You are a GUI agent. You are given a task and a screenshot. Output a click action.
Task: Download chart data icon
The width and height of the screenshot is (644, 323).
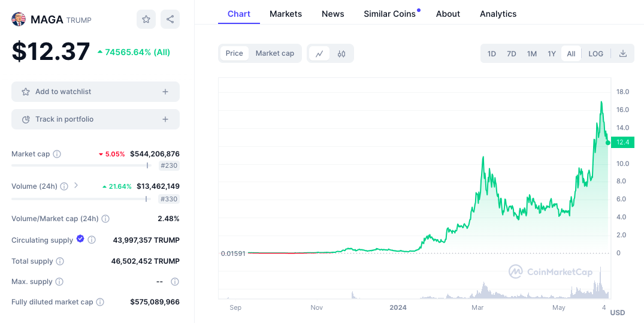point(623,53)
